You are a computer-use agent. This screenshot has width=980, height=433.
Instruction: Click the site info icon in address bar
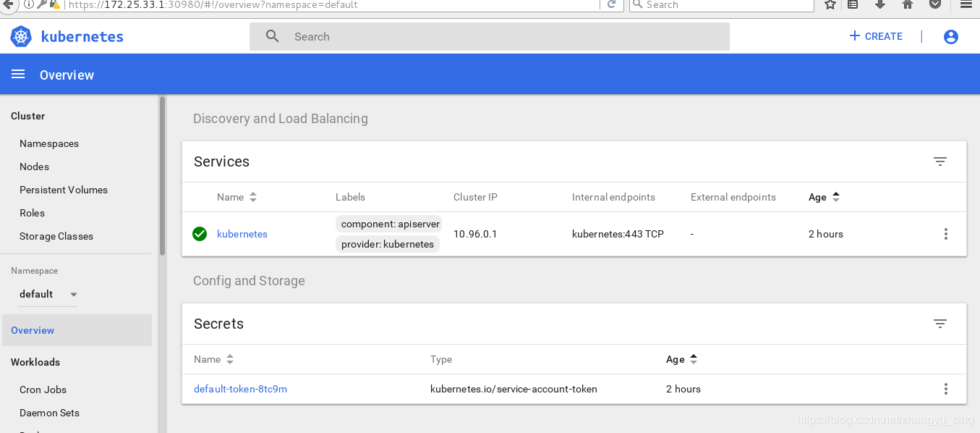tap(29, 4)
